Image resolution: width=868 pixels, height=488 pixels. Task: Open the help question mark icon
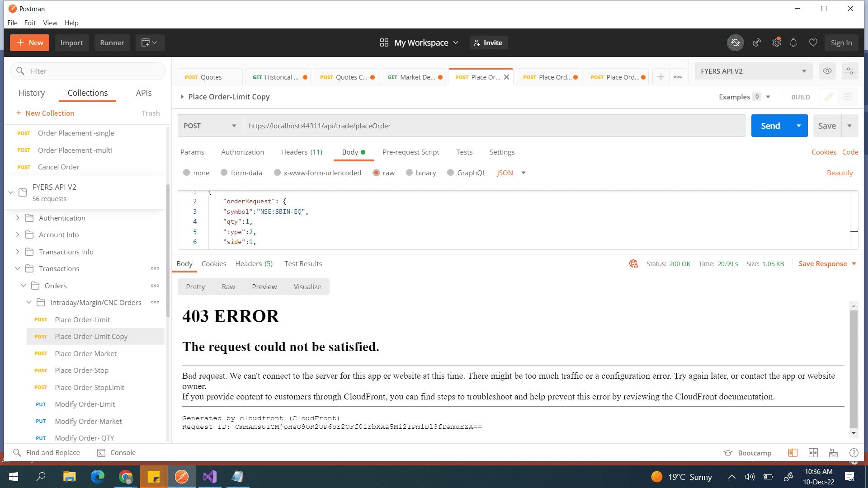coord(854,453)
